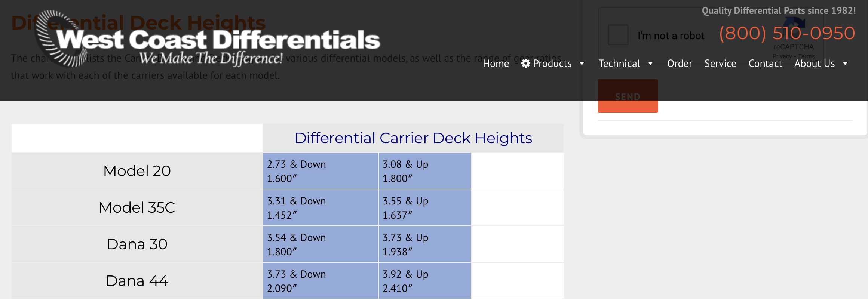Expand the Products dropdown arrow
The width and height of the screenshot is (868, 299).
coord(582,64)
